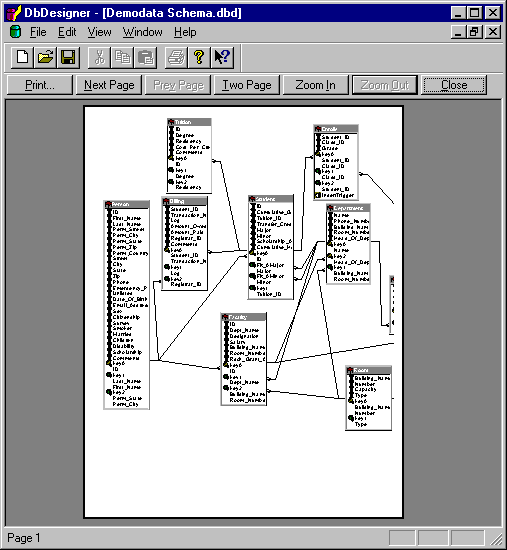This screenshot has width=507, height=550.
Task: Save using the floppy disk icon
Action: 68,57
